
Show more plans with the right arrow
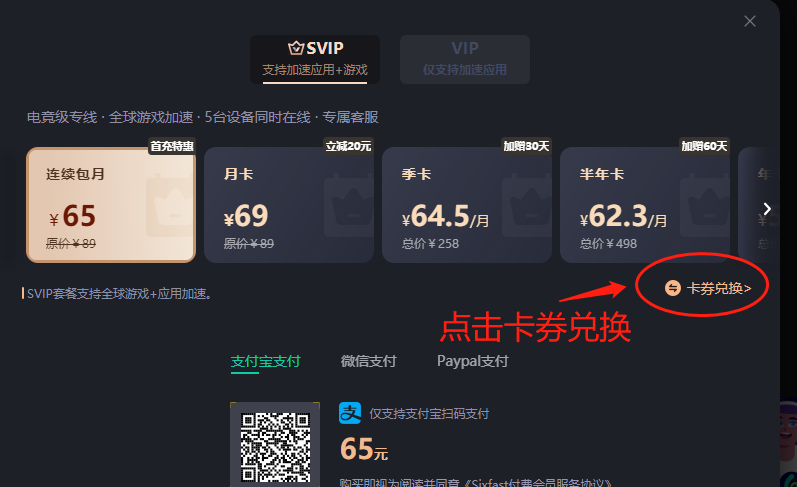767,209
